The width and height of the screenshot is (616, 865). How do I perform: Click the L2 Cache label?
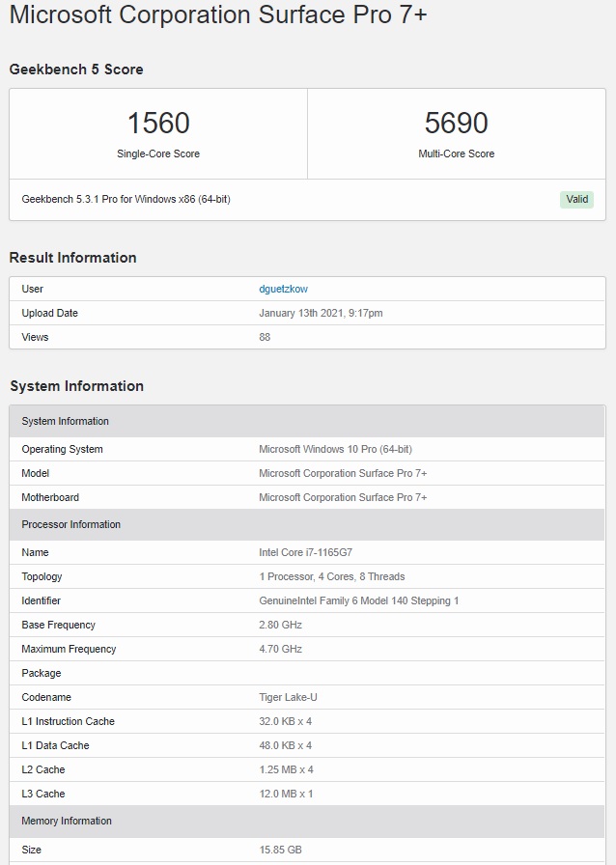click(43, 770)
